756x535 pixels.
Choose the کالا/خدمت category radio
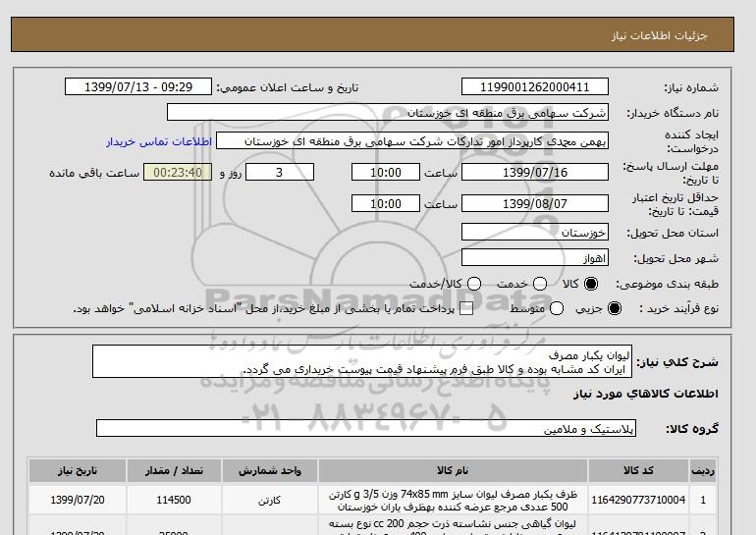coord(474,284)
